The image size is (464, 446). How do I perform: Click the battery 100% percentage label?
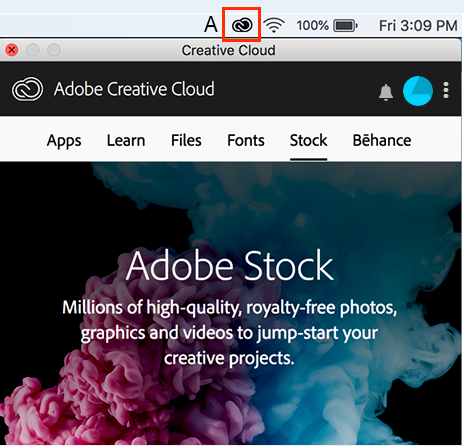tap(312, 26)
